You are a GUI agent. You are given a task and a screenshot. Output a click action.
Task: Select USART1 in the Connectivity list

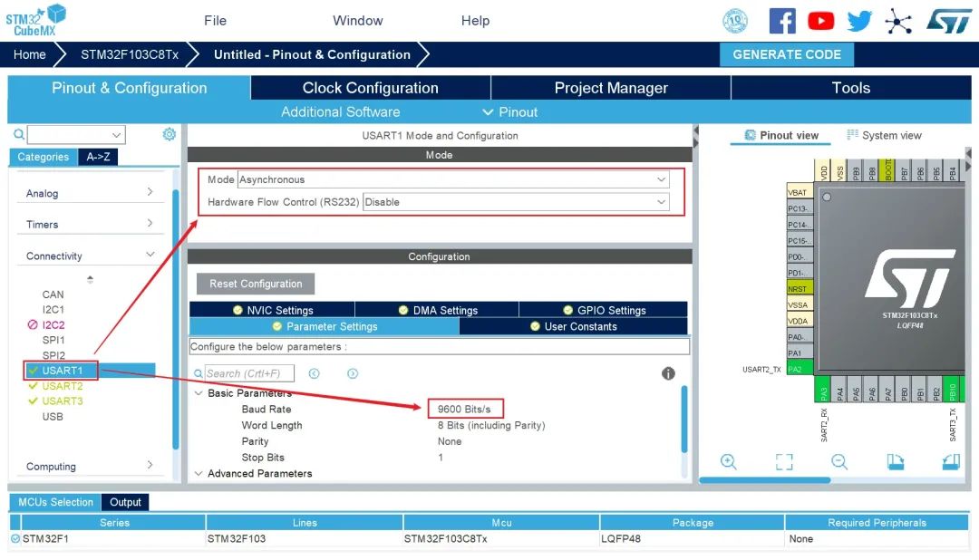pyautogui.click(x=63, y=371)
